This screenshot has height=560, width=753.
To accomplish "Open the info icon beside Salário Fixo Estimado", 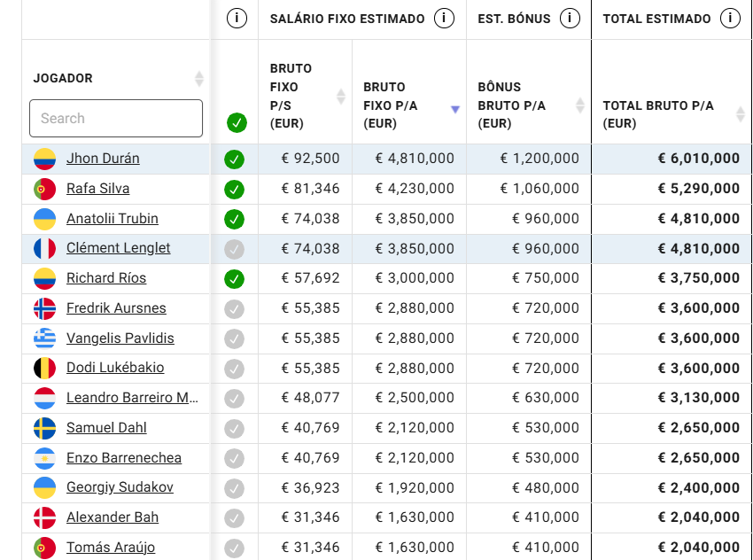I will click(x=444, y=19).
